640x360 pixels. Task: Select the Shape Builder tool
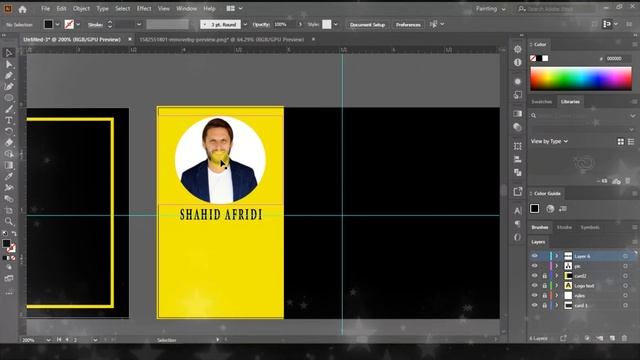[x=9, y=154]
